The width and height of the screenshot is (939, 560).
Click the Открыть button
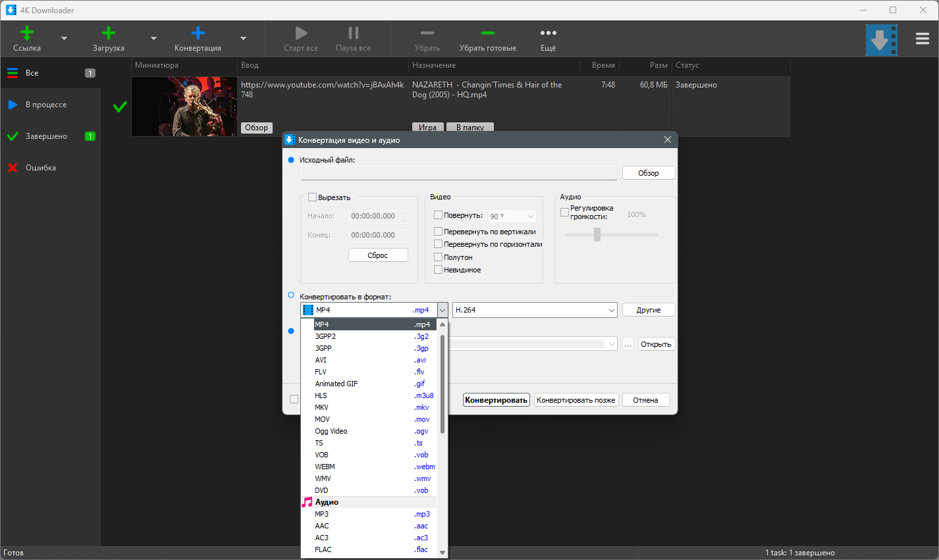[657, 344]
